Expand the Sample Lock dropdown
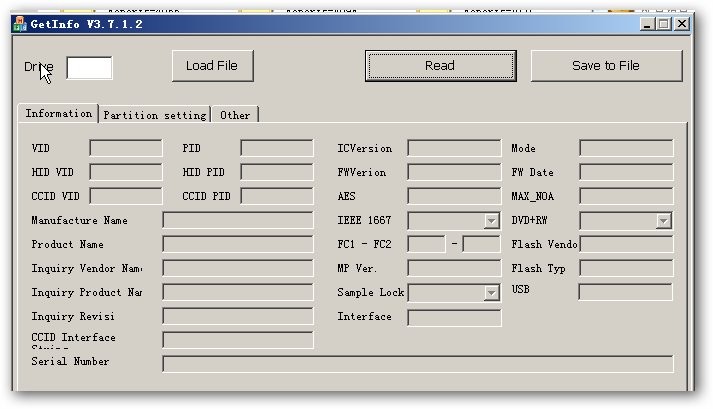Screen dimensions: 713x409 coord(491,293)
